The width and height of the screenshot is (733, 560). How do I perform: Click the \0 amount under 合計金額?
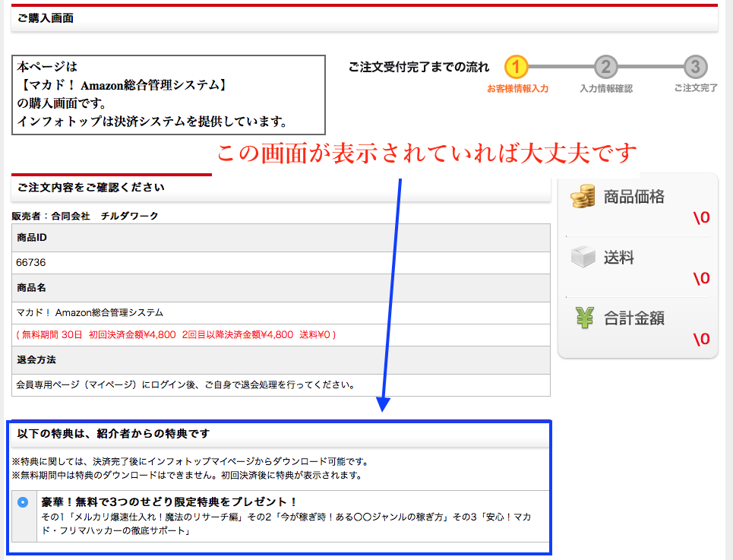(701, 339)
